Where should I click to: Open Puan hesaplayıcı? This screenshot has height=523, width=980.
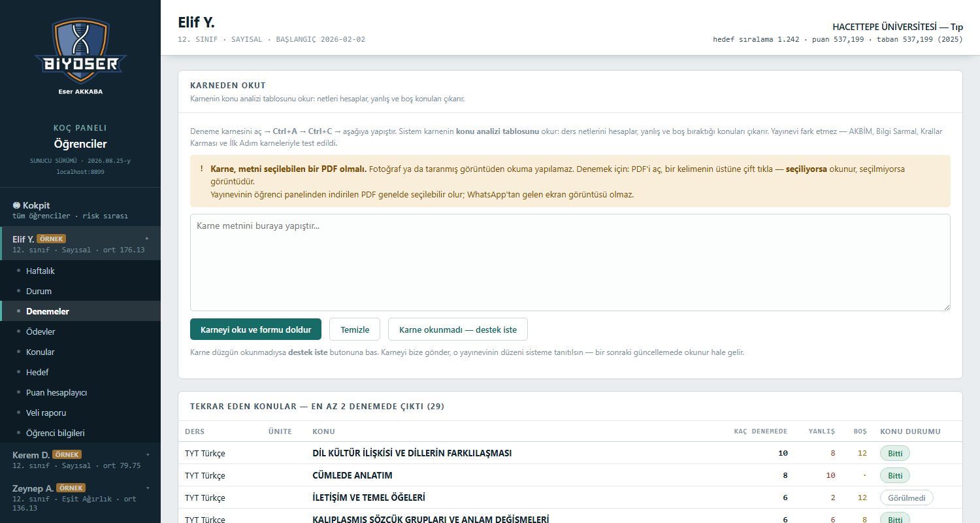(x=80, y=392)
